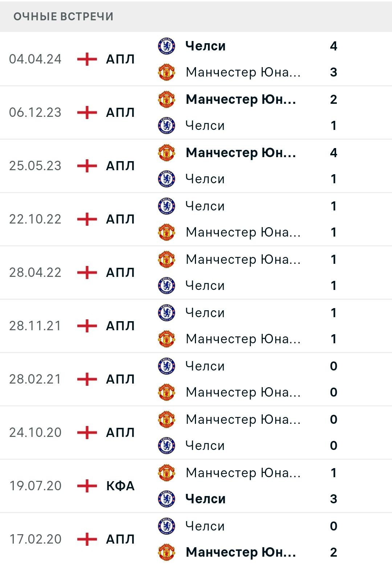Open bold Манчестер Юн... in 06.12.23 match

[x=241, y=99]
